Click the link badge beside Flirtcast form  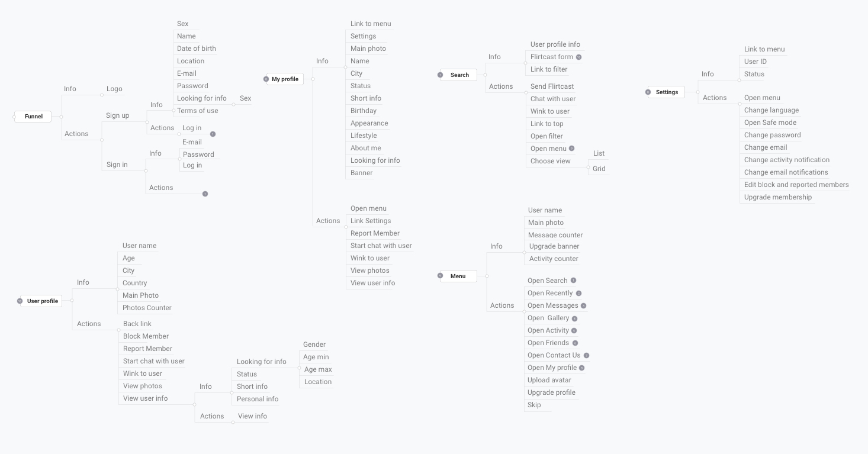point(578,57)
